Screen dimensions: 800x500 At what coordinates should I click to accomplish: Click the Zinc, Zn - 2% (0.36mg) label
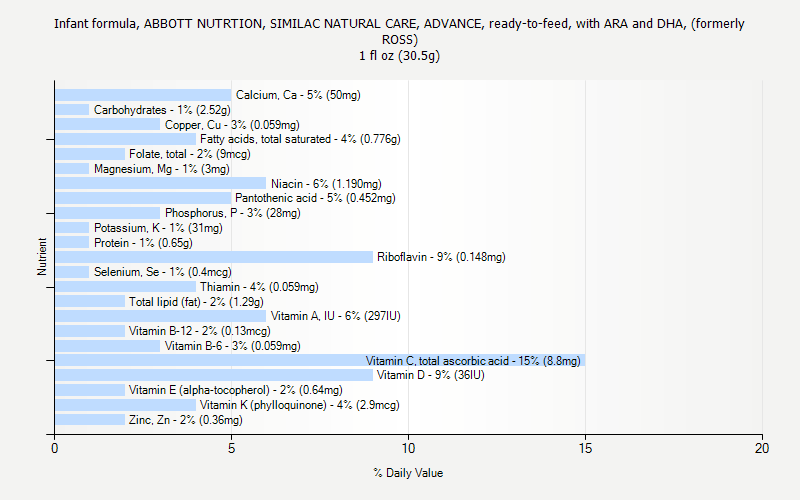tap(186, 420)
